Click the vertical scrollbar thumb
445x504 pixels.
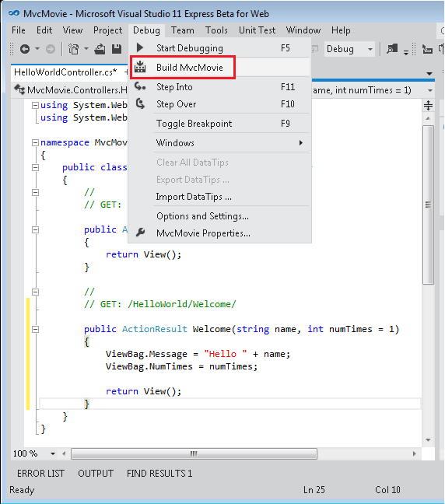point(429,205)
